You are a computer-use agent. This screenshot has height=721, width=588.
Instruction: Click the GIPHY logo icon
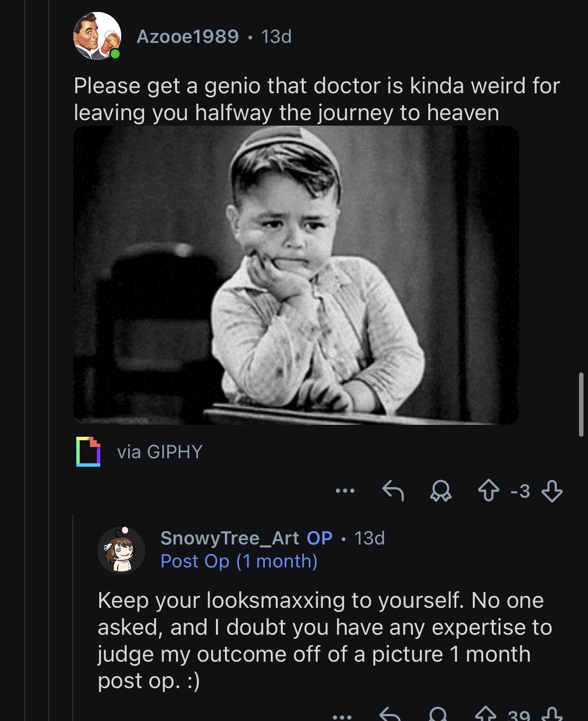pos(88,452)
